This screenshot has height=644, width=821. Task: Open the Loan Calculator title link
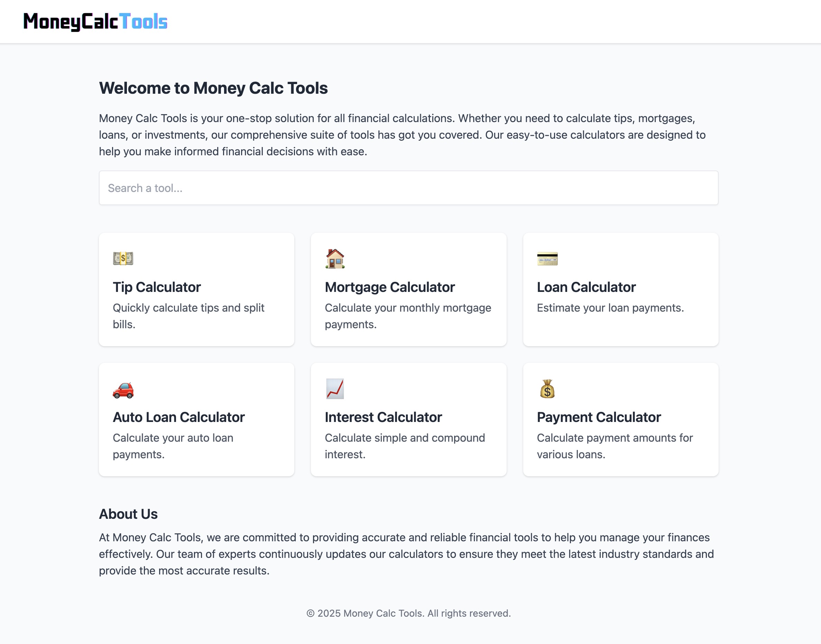click(586, 287)
